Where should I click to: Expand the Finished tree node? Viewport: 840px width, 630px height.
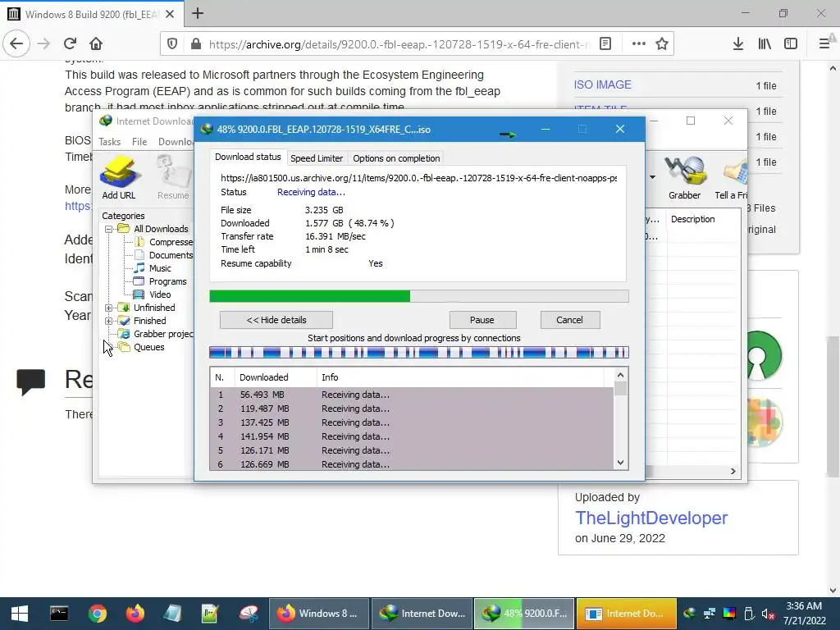[x=109, y=321]
